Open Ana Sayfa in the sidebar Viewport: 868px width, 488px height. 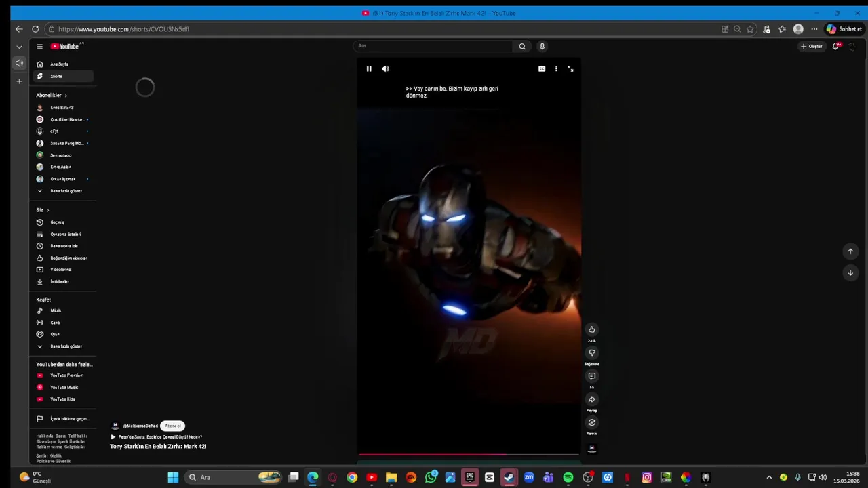click(x=63, y=64)
